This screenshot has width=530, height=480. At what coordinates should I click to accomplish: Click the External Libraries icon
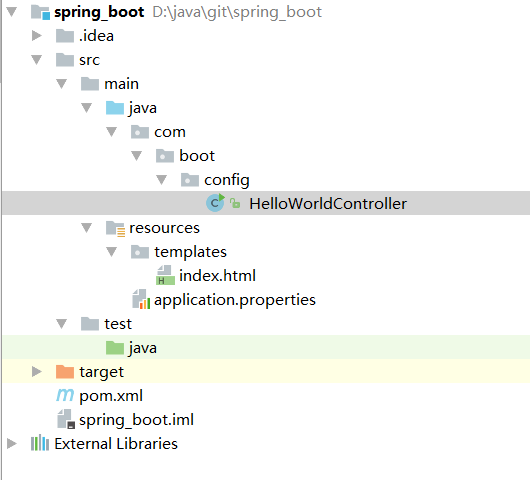pos(40,443)
